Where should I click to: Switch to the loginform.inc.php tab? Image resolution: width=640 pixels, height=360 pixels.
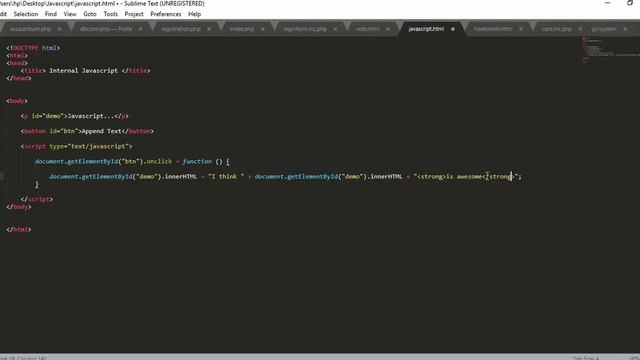305,29
